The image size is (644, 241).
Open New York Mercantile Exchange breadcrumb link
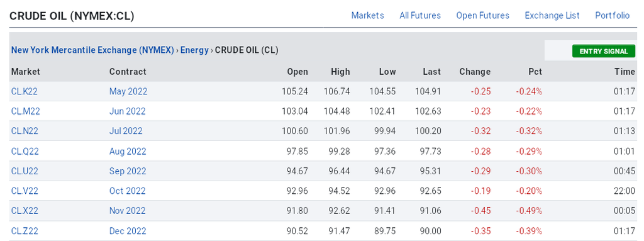pyautogui.click(x=92, y=50)
